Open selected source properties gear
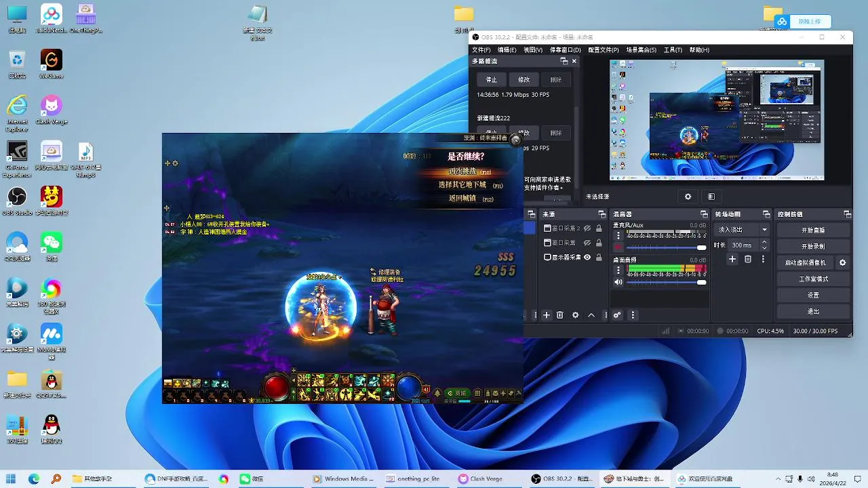This screenshot has width=868, height=488. coord(576,315)
